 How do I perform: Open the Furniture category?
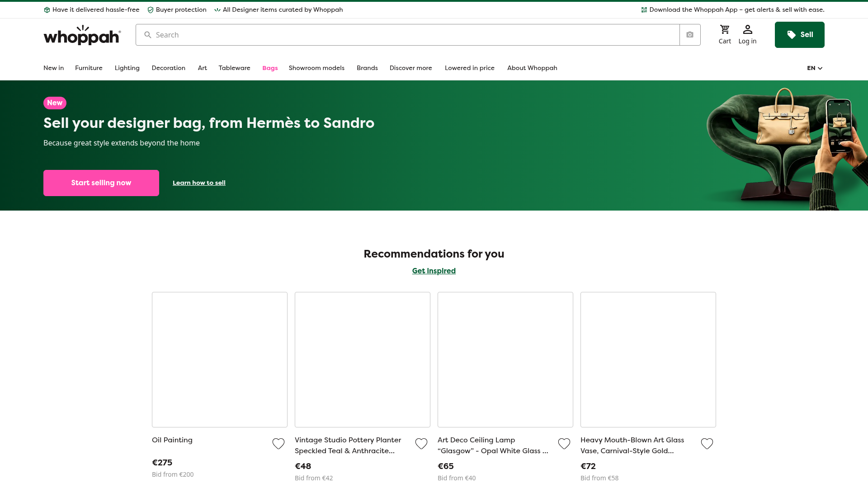89,68
